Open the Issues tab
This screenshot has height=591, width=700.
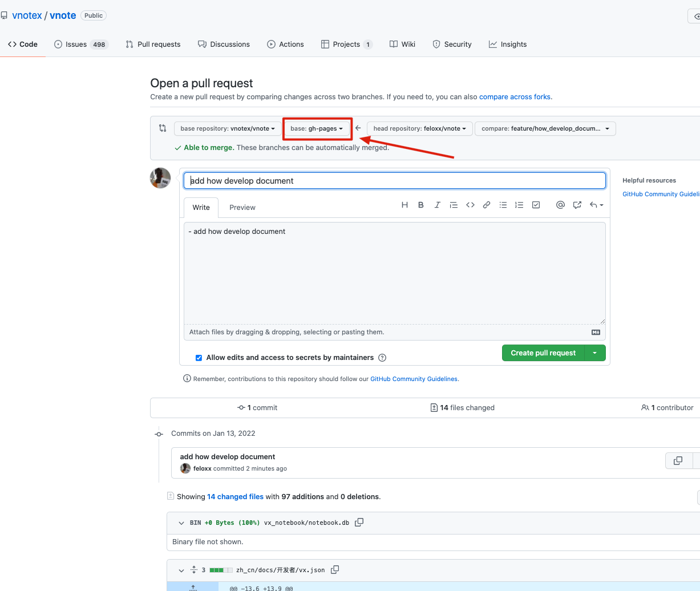(81, 44)
